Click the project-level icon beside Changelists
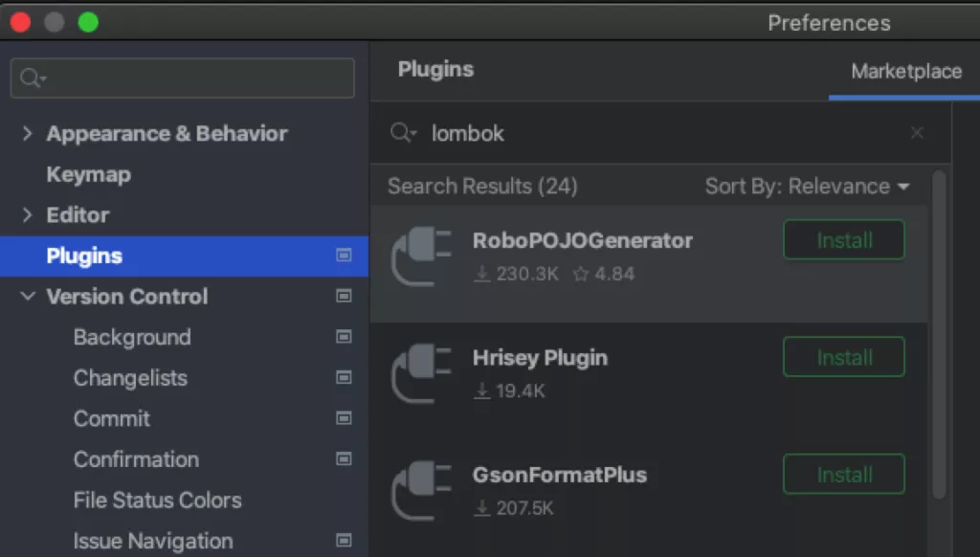 click(x=344, y=378)
